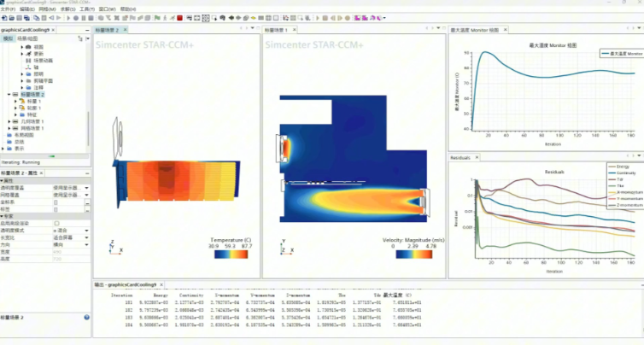The height and width of the screenshot is (345, 644).
Task: Open the 透明度模式 dropdown
Action: (86, 231)
